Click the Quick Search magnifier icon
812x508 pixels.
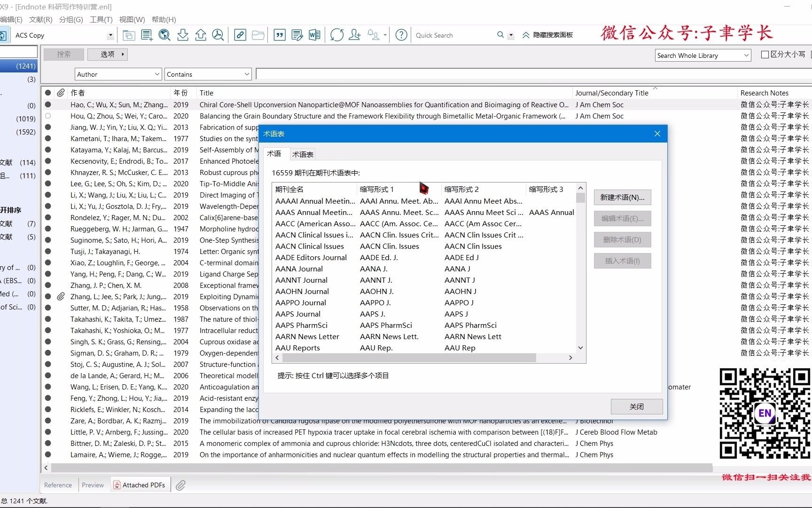pyautogui.click(x=500, y=35)
